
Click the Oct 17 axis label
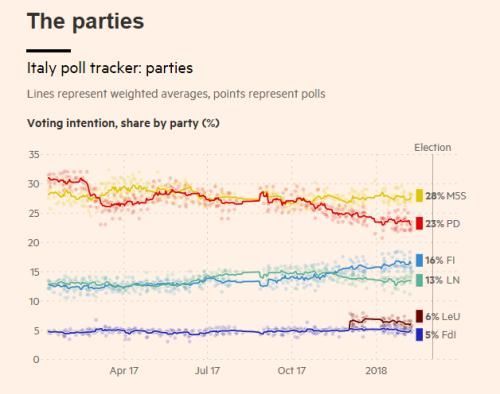292,371
